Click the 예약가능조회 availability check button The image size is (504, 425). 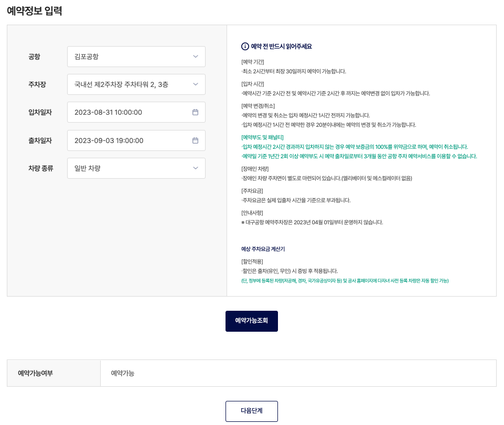(x=251, y=321)
